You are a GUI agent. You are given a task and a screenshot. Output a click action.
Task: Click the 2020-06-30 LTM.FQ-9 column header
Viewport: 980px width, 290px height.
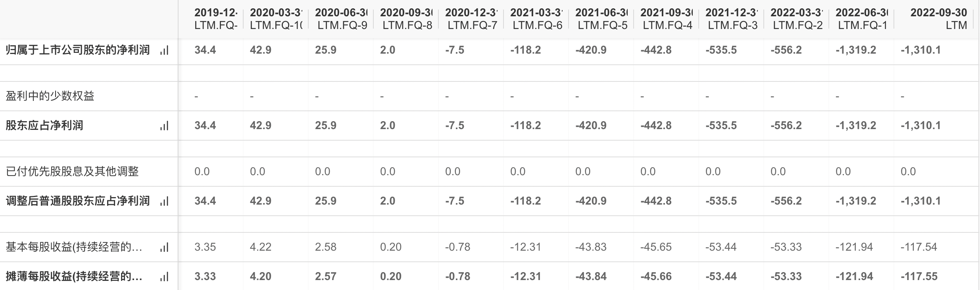341,19
